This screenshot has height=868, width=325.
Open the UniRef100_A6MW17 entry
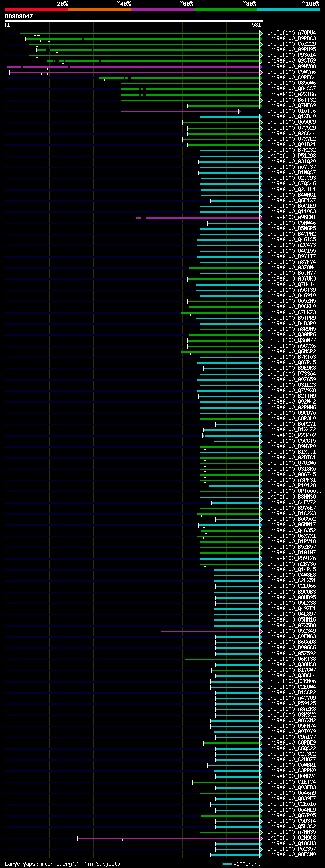tap(291, 525)
